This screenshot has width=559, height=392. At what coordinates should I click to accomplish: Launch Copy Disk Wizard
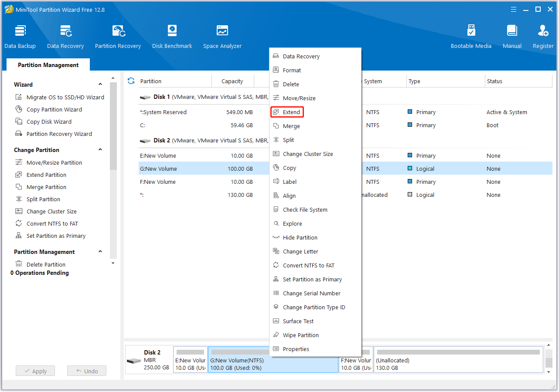[43, 122]
